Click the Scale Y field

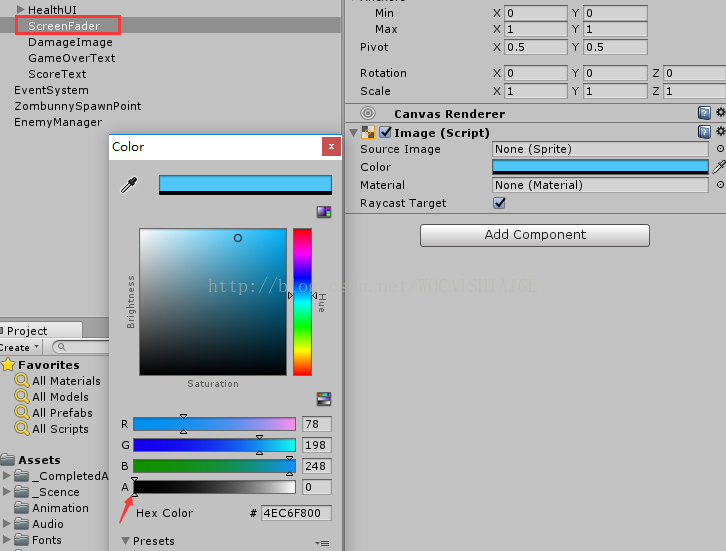(615, 91)
